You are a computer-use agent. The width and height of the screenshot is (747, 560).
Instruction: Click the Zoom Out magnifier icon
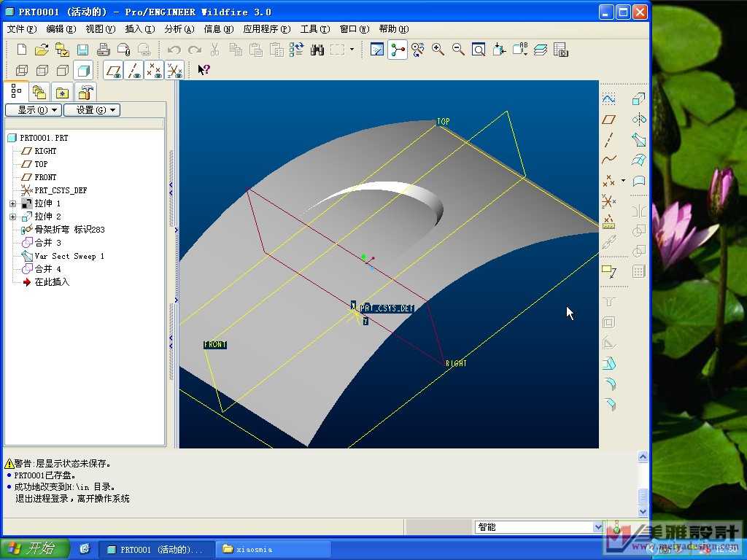tap(458, 50)
